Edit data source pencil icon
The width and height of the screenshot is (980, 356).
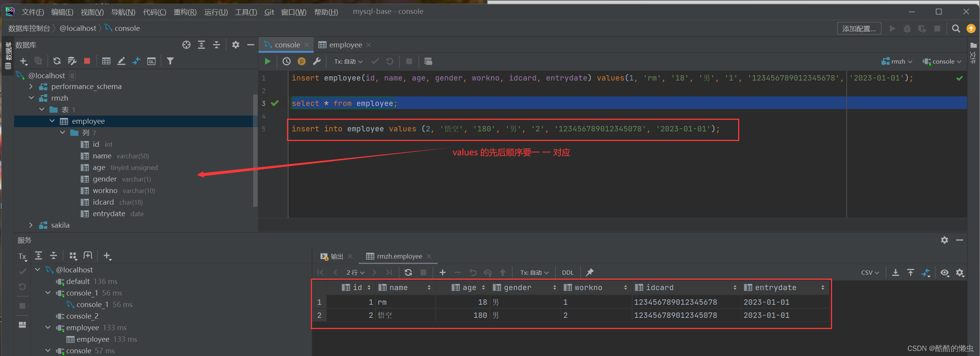point(121,61)
